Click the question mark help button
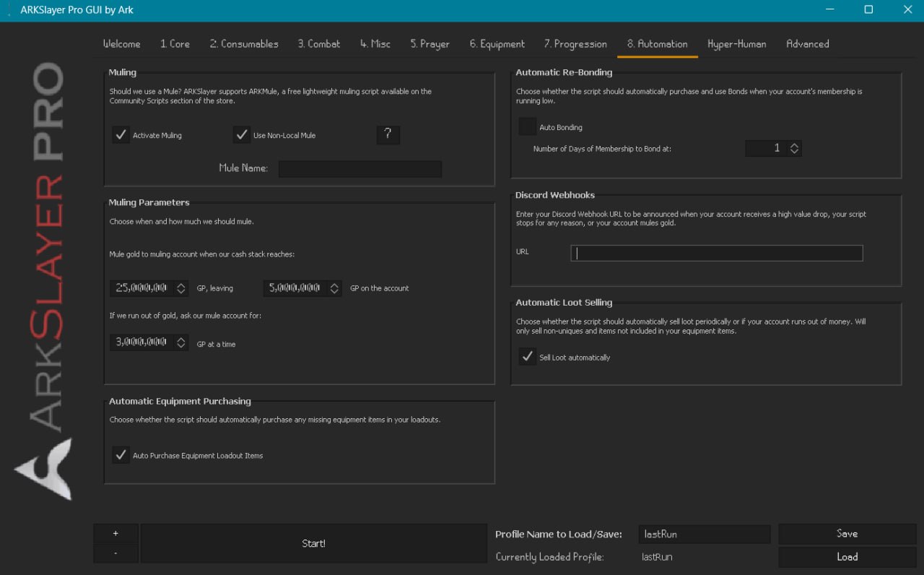The width and height of the screenshot is (924, 575). click(x=388, y=134)
